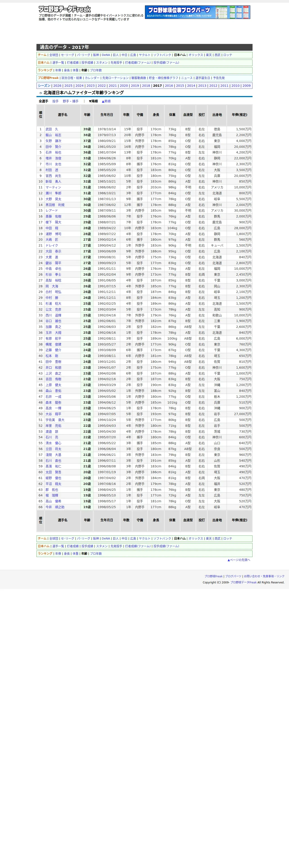Viewport: 289px width, 868px height.
Task: Open player ドレイク profile
Action: (52, 246)
